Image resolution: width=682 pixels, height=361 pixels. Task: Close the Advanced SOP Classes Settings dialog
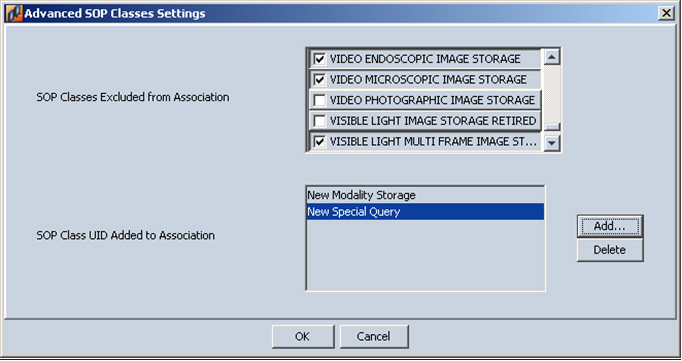[x=666, y=13]
